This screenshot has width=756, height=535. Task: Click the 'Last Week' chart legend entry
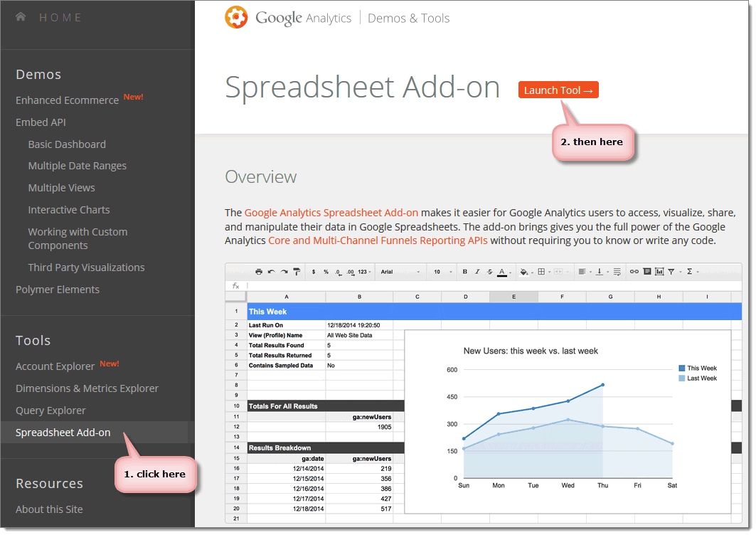tap(697, 378)
